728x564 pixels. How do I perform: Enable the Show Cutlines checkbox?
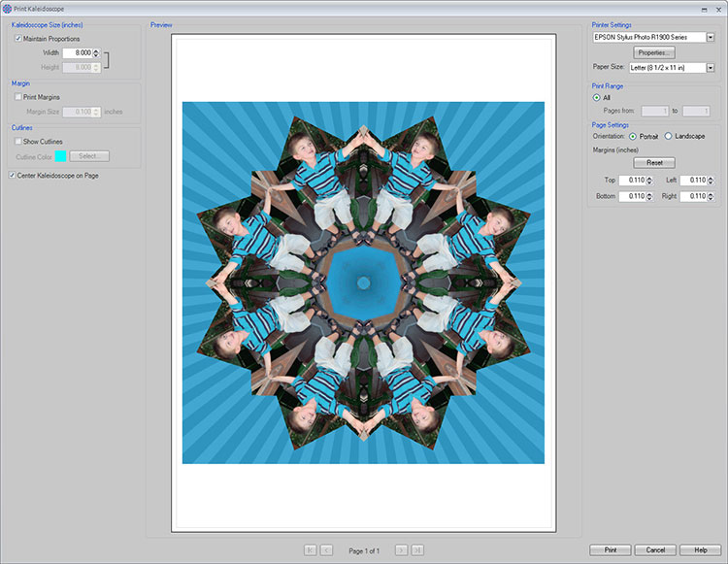click(x=18, y=141)
